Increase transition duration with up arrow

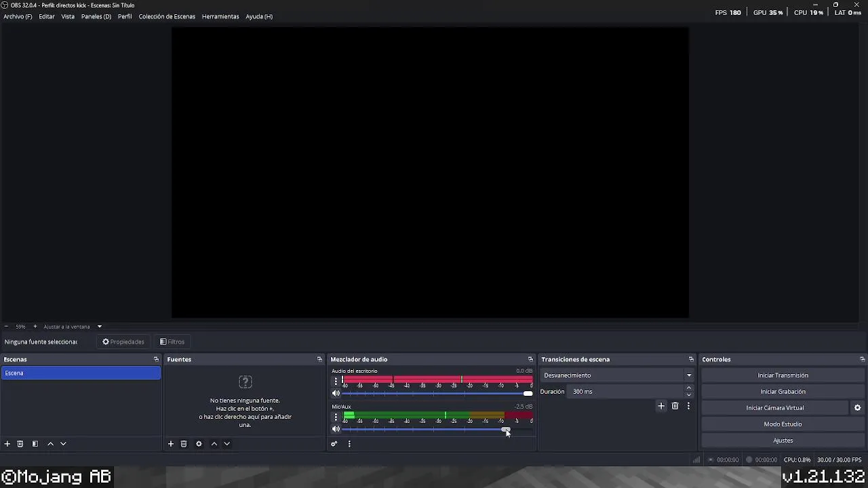coord(689,388)
